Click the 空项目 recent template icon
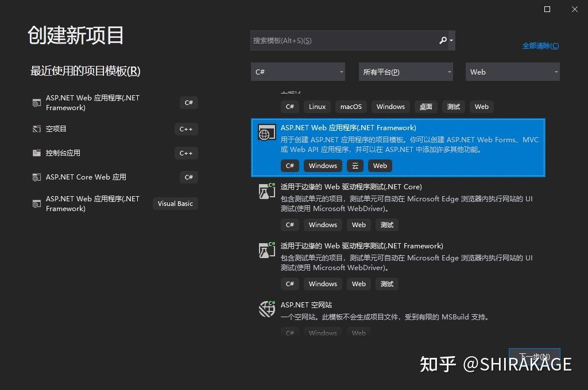Image resolution: width=588 pixels, height=390 pixels. 36,129
